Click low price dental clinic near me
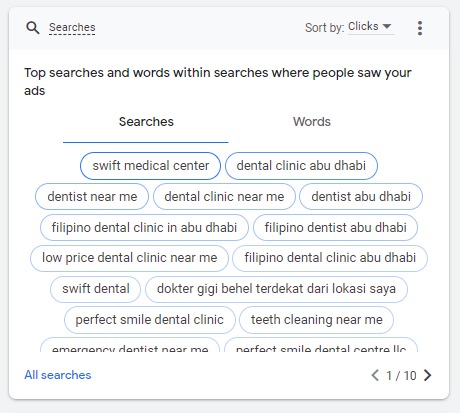The height and width of the screenshot is (413, 460). pyautogui.click(x=129, y=258)
